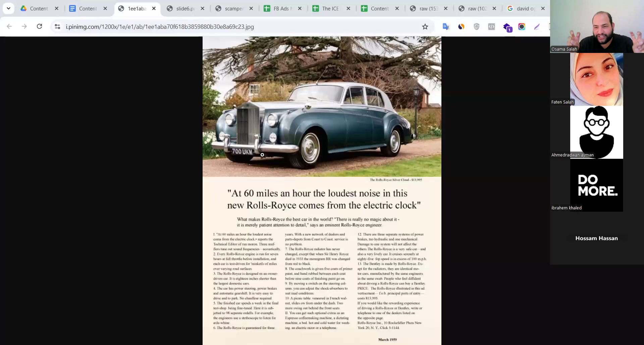This screenshot has height=345, width=644.
Task: Switch to the raw (153 tab
Action: coord(424,8)
